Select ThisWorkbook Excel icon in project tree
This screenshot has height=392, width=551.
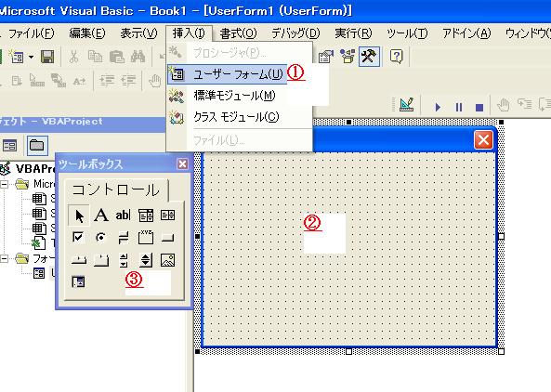(39, 243)
